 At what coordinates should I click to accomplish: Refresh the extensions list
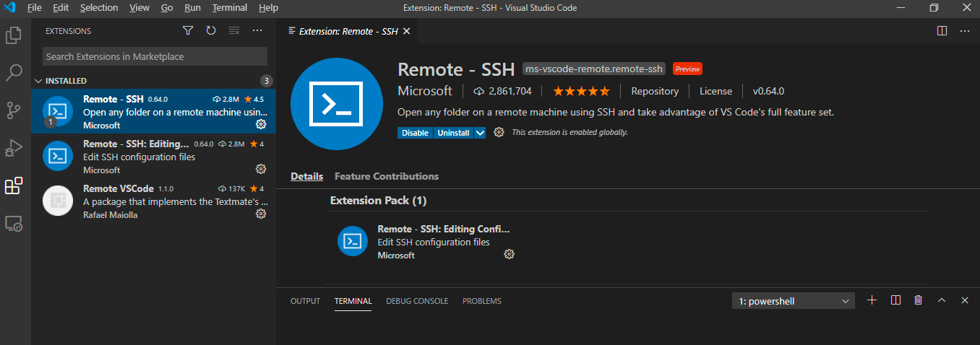211,31
